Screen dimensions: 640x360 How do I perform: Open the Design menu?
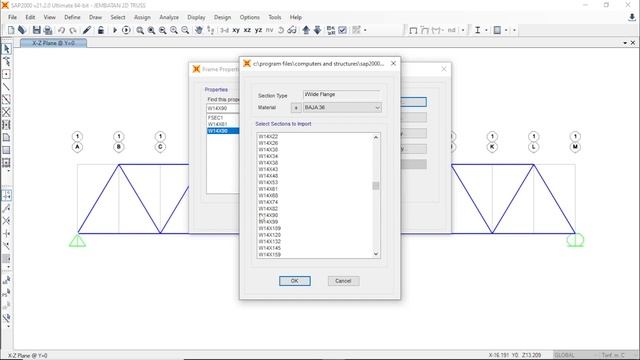click(222, 17)
